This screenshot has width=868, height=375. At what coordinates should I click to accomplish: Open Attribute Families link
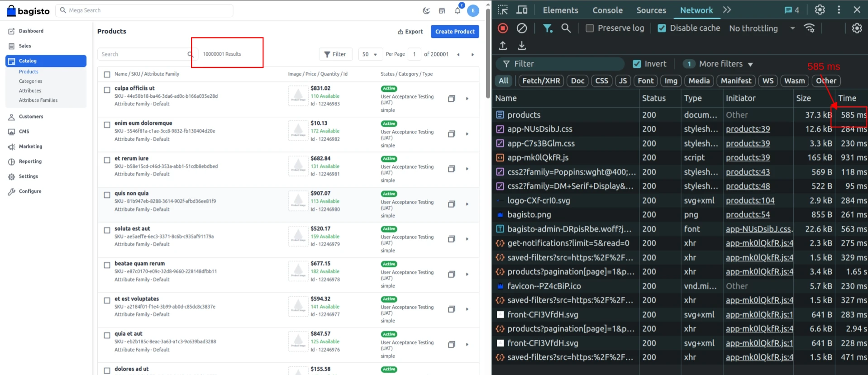[38, 100]
